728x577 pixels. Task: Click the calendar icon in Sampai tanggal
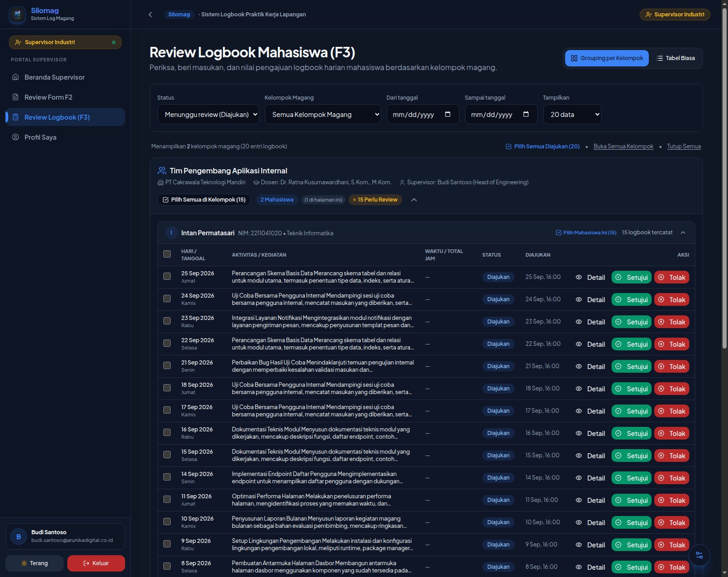[x=526, y=114]
